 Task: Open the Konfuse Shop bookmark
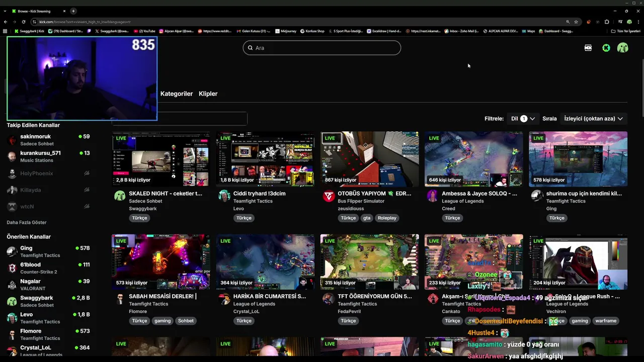(312, 31)
